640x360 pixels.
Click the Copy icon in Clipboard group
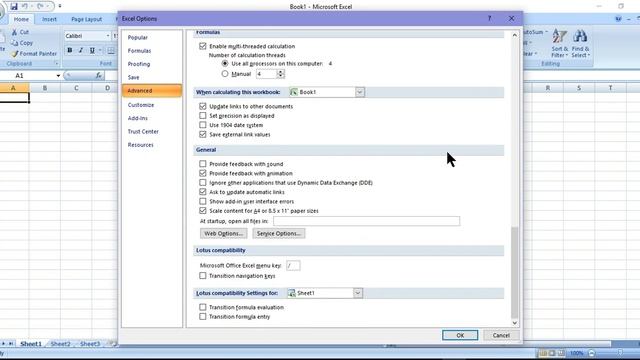(x=15, y=42)
